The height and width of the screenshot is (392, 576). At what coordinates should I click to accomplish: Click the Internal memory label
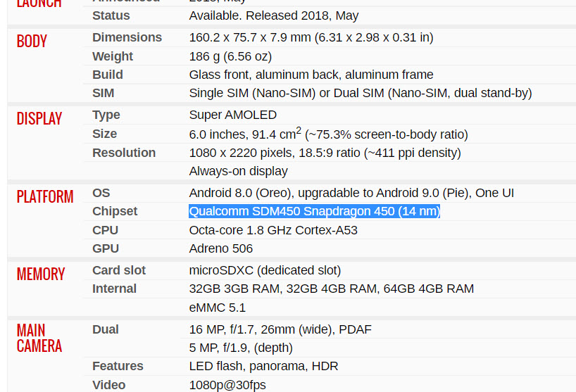114,289
